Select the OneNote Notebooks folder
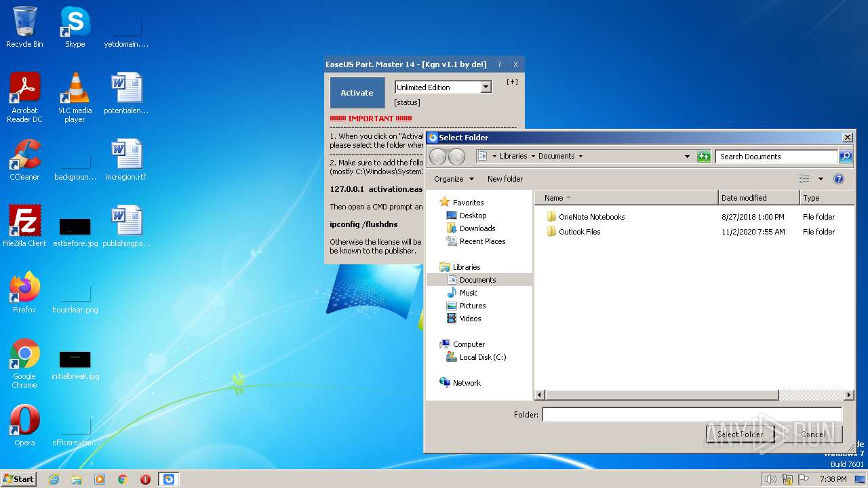Image resolution: width=868 pixels, height=488 pixels. click(591, 217)
